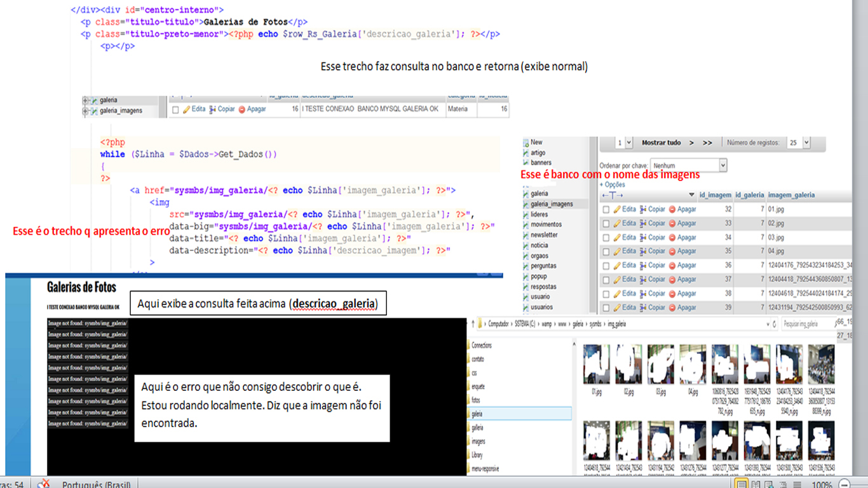This screenshot has height=488, width=868.
Task: Click the Edita pencil in the row with id 16
Action: coord(187,109)
